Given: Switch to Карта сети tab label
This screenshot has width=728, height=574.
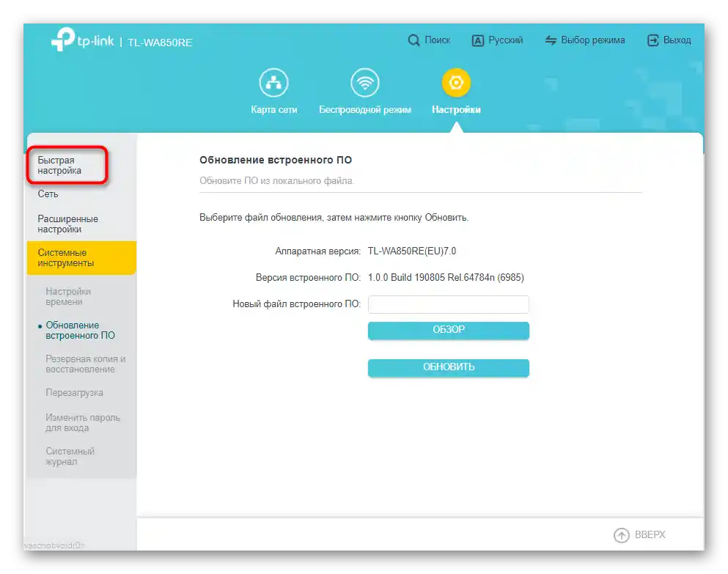Looking at the screenshot, I should click(x=274, y=110).
